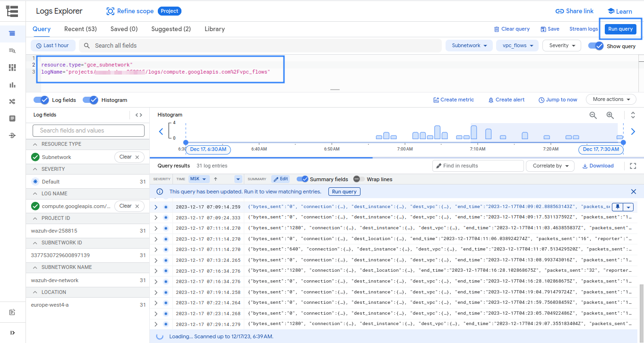Open Logs-based Metrics in the sidebar
The height and width of the screenshot is (343, 644).
[x=13, y=84]
